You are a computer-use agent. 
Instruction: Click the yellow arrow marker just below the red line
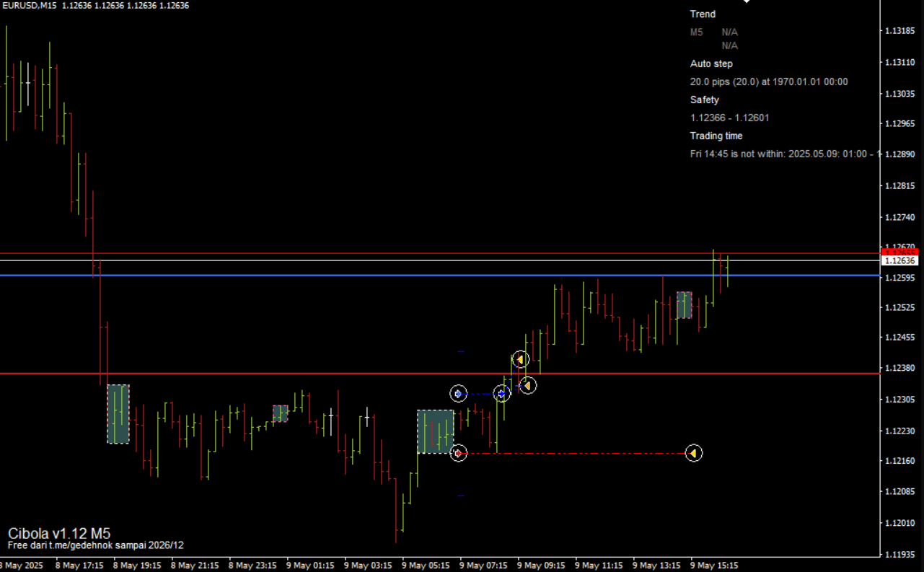coord(528,385)
